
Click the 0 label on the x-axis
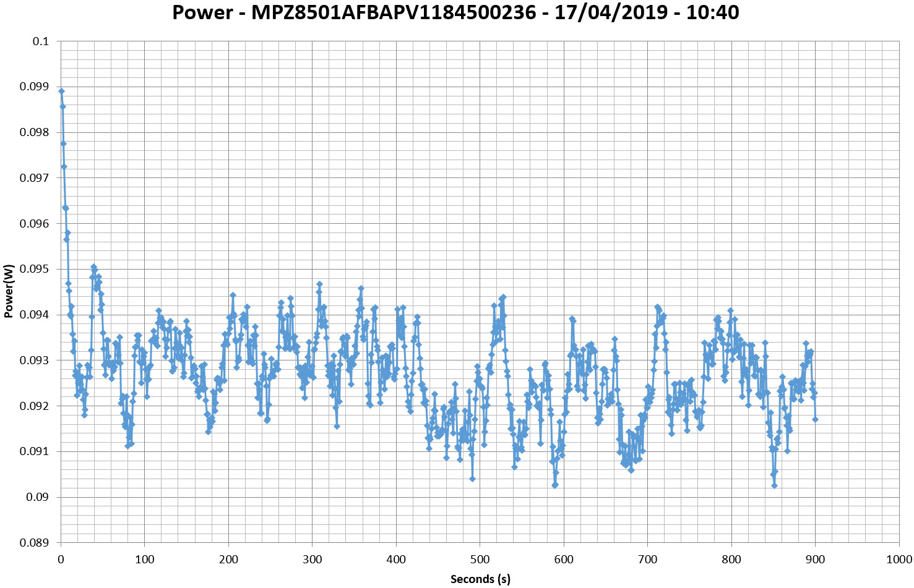[x=61, y=560]
